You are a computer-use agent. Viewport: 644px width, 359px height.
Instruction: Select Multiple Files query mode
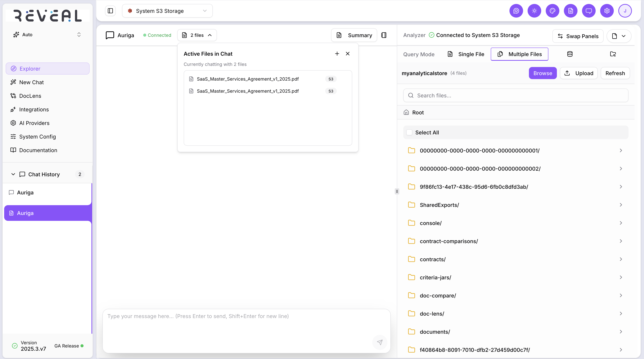[x=519, y=54]
